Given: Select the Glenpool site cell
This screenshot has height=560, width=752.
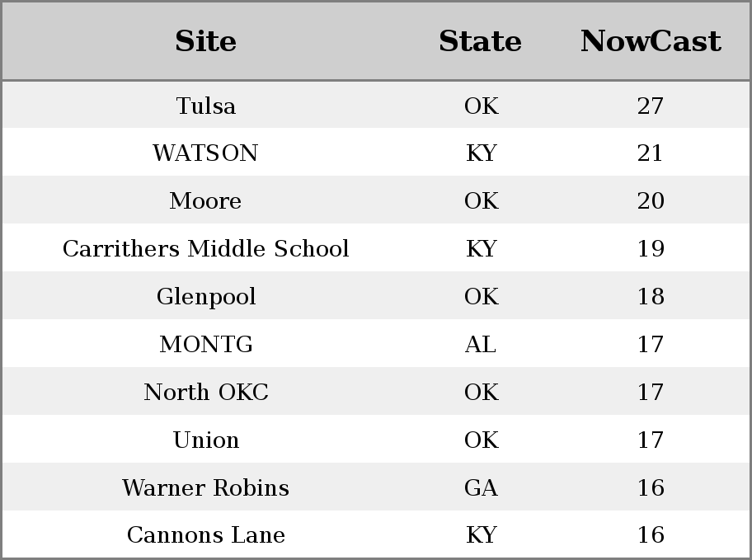Looking at the screenshot, I should [206, 297].
